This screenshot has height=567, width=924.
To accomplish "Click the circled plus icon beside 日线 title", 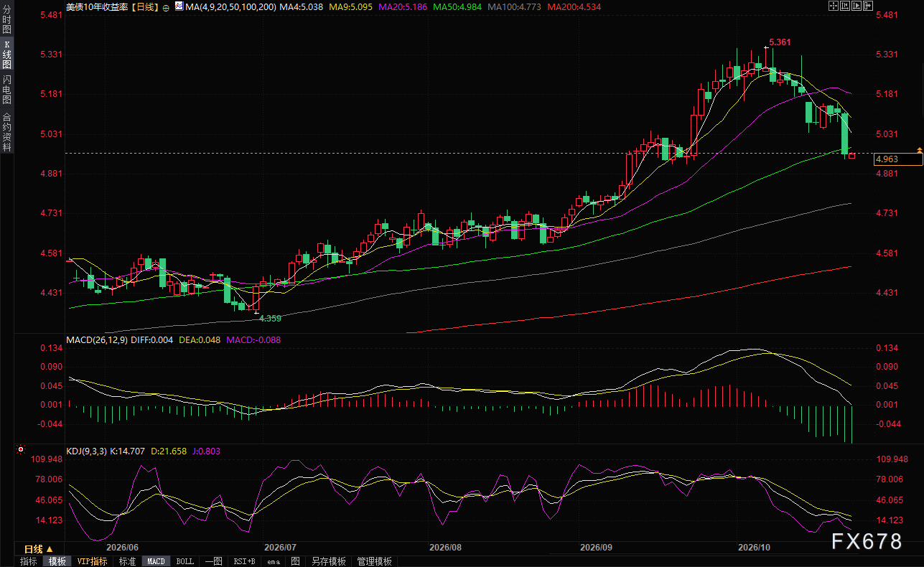I will (166, 7).
